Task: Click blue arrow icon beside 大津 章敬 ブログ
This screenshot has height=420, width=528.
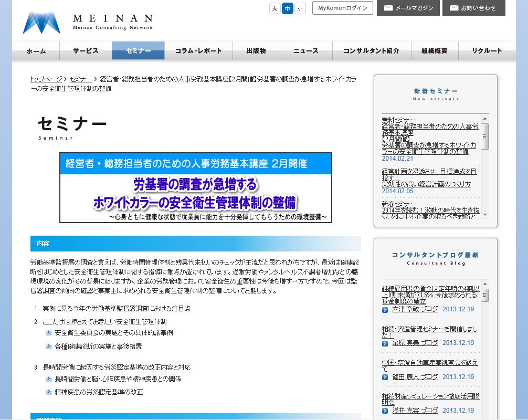Action: click(386, 309)
